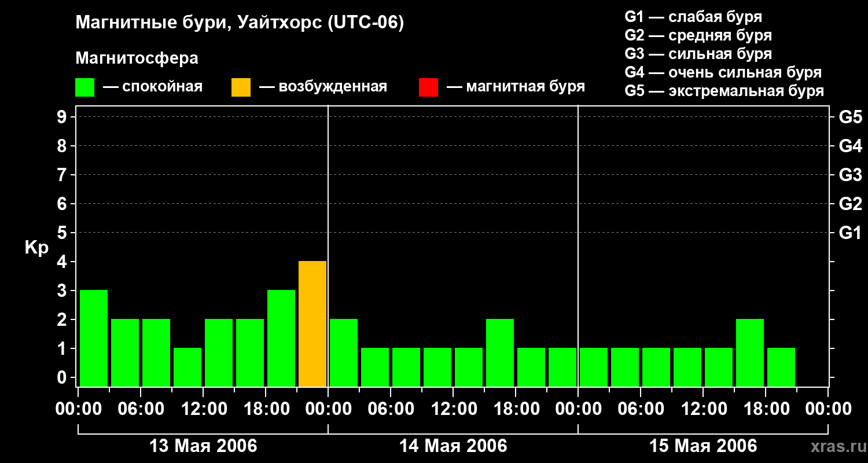
Task: Click the '06:00' time label under 13 May
Action: pos(141,409)
